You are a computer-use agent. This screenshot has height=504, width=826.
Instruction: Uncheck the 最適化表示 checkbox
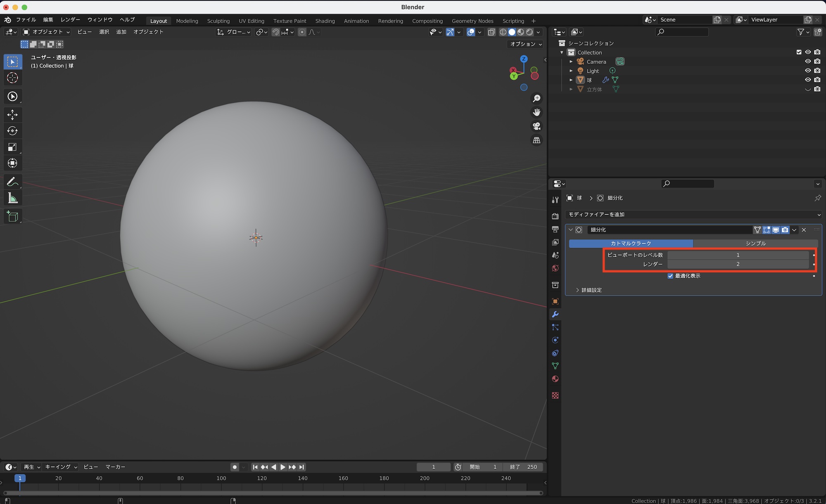(x=670, y=276)
